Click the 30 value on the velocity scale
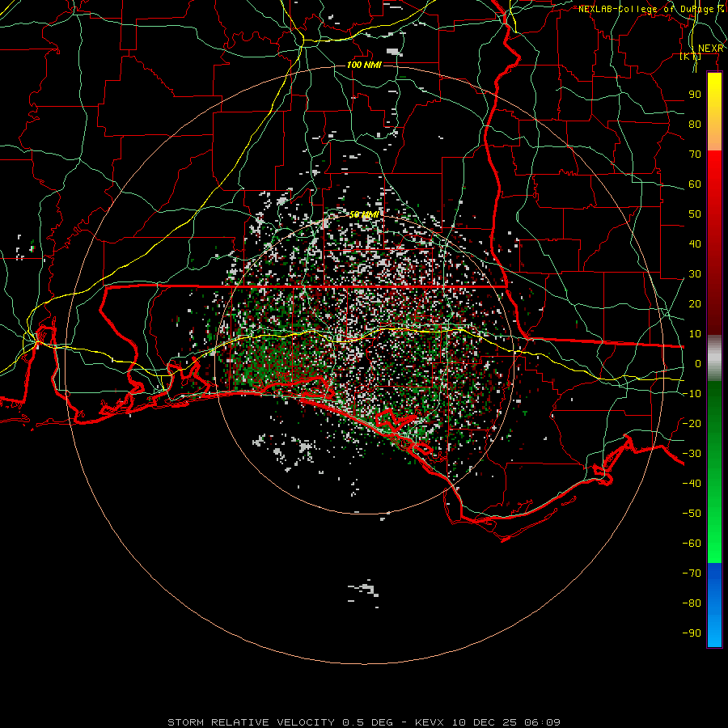This screenshot has height=728, width=728. [x=695, y=274]
